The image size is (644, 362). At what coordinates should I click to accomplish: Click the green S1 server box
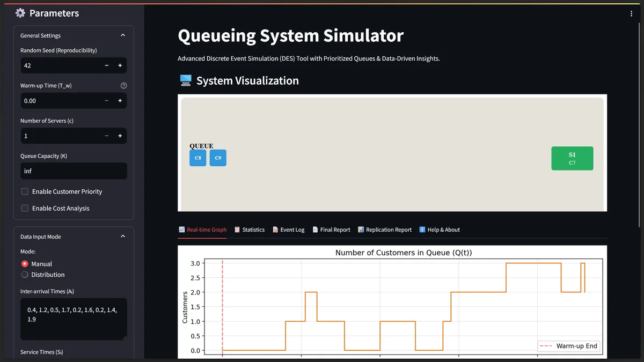pyautogui.click(x=572, y=158)
